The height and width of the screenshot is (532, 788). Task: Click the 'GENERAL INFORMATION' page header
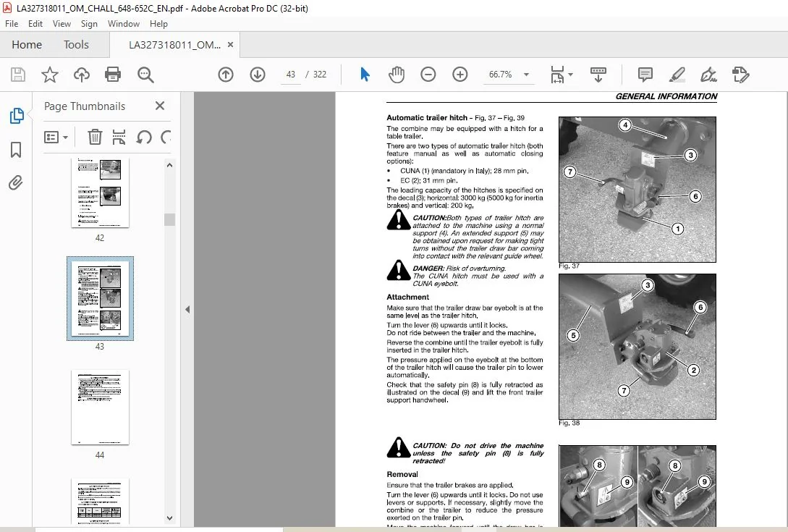tap(666, 96)
